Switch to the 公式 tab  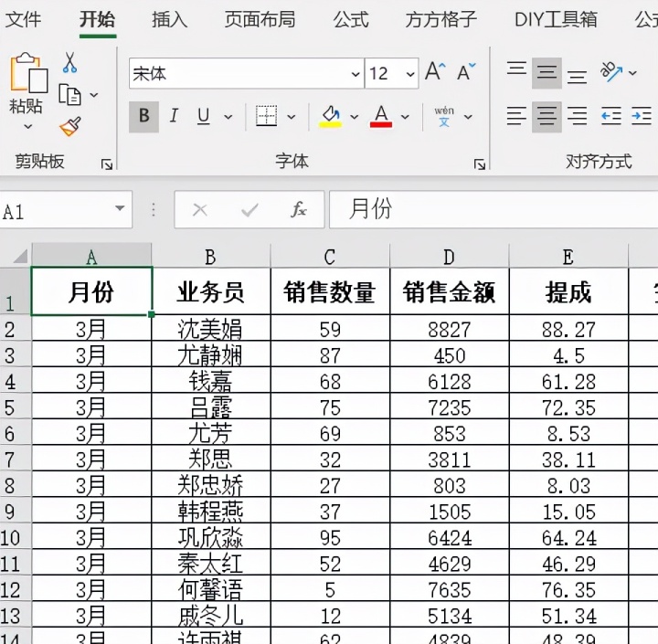pyautogui.click(x=351, y=19)
